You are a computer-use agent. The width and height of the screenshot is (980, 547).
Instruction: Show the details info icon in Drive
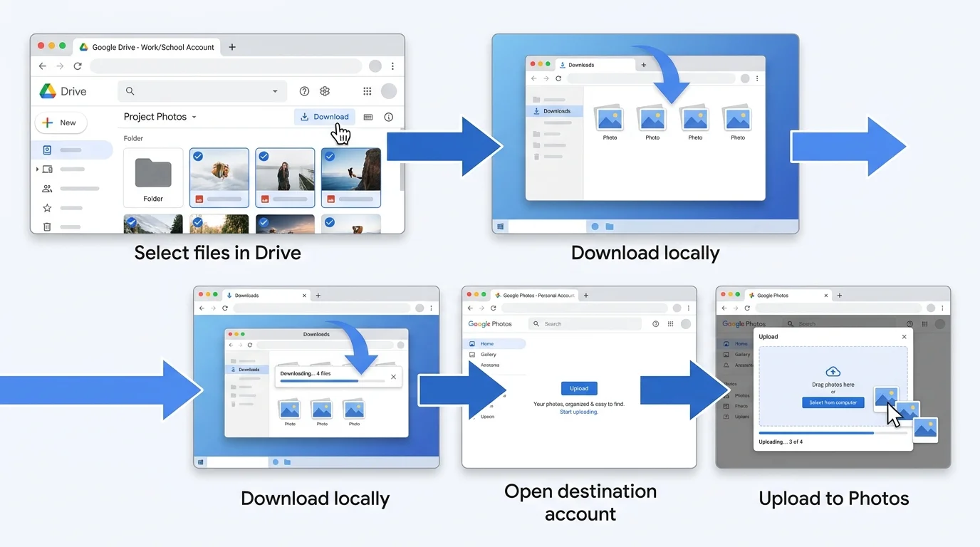[x=388, y=117]
